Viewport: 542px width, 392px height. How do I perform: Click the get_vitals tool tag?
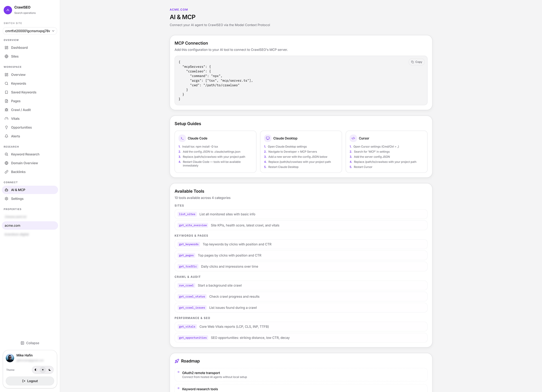[187, 327]
